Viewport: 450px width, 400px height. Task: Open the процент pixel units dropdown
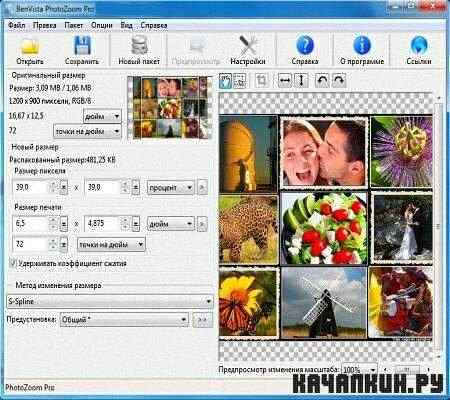pyautogui.click(x=170, y=188)
